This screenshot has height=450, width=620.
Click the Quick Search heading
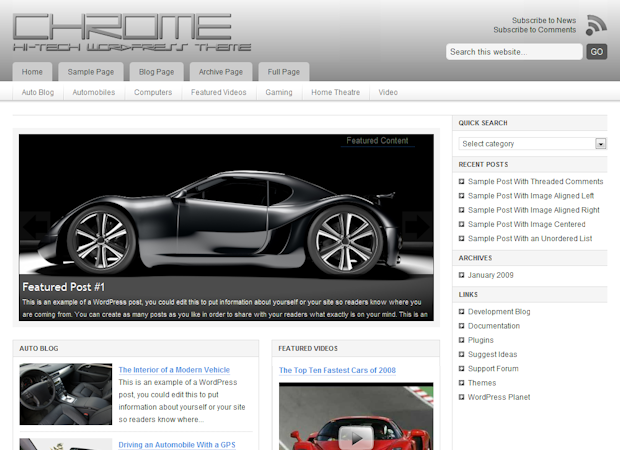click(483, 123)
